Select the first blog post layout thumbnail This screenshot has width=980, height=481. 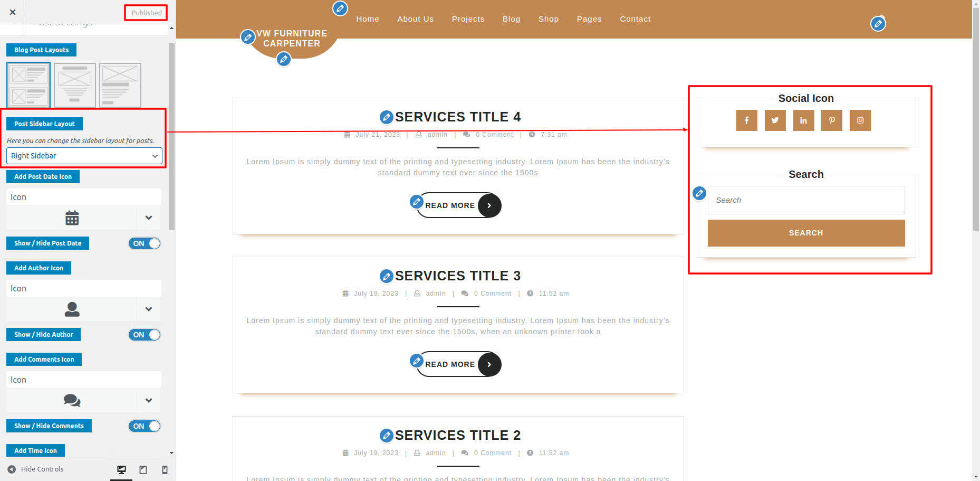(28, 85)
